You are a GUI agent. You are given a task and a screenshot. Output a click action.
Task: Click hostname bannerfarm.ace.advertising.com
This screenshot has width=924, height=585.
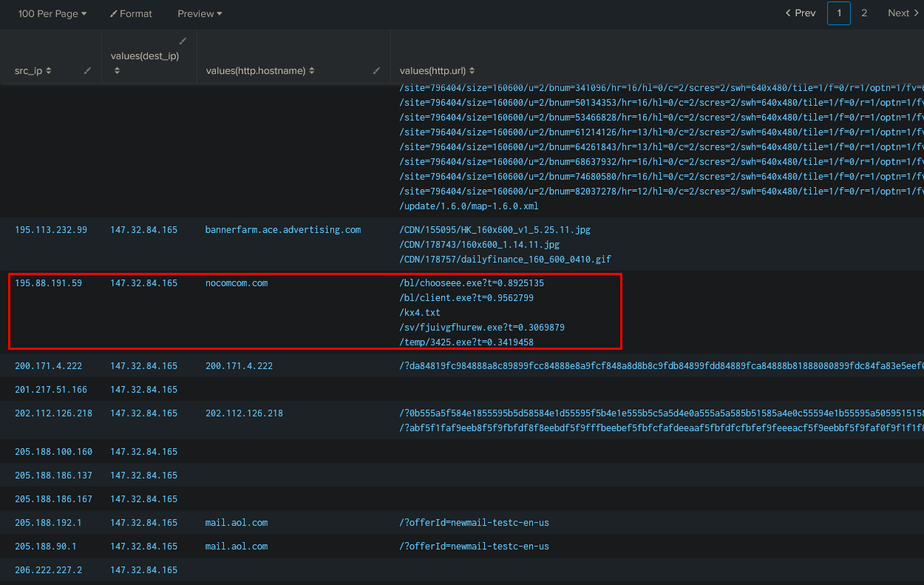tap(283, 230)
